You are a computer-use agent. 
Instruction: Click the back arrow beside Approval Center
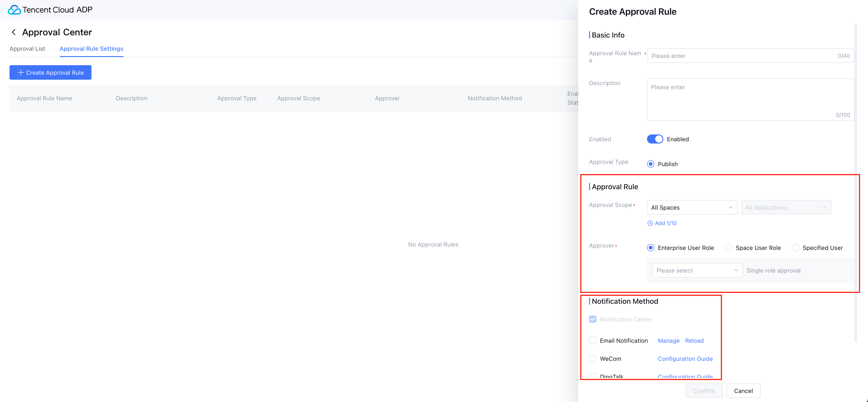(14, 32)
